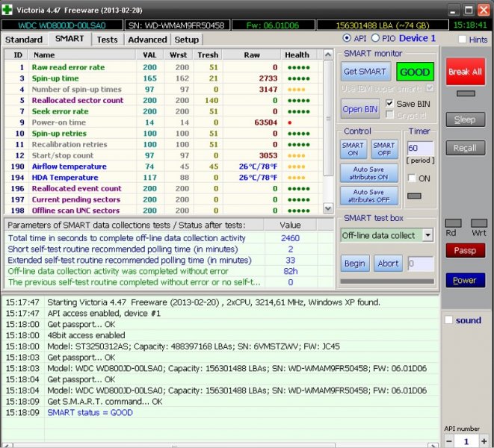Viewport: 494px width, 448px height.
Task: Toggle Use IBM super smart checkbox
Action: [430, 88]
